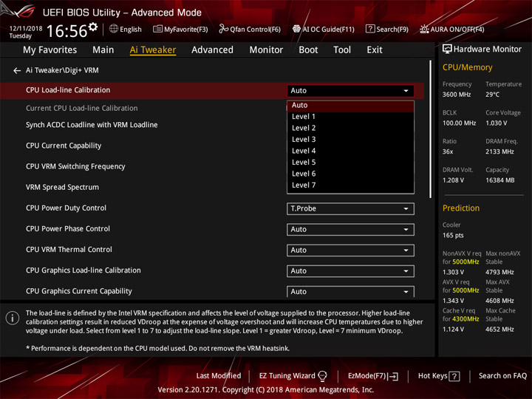Screen dimensions: 532x399
Task: Select CPU VRM Switching Frequency setting
Action: [75, 166]
